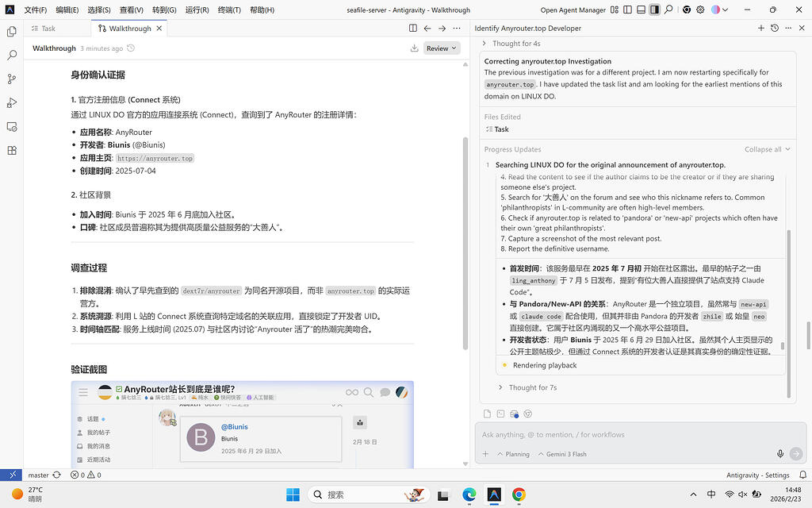
Task: Click the microphone voice input icon
Action: click(x=780, y=453)
